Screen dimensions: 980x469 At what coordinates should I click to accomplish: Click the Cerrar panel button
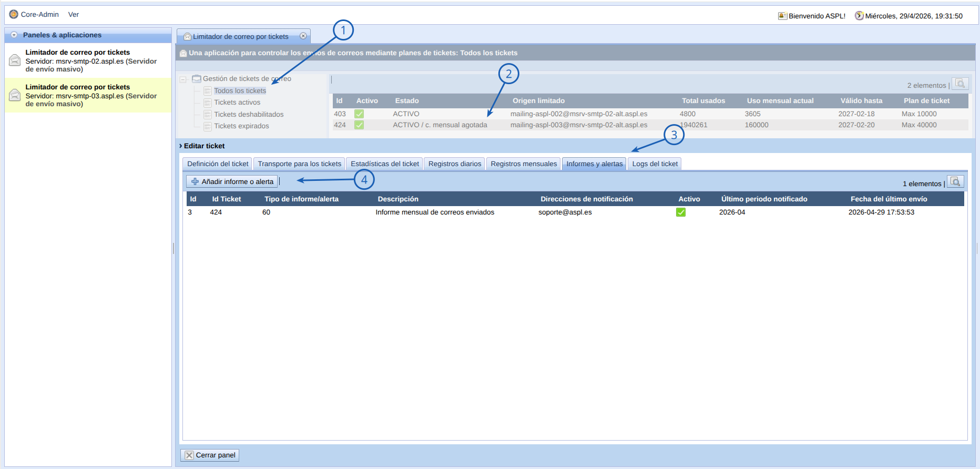(x=210, y=455)
